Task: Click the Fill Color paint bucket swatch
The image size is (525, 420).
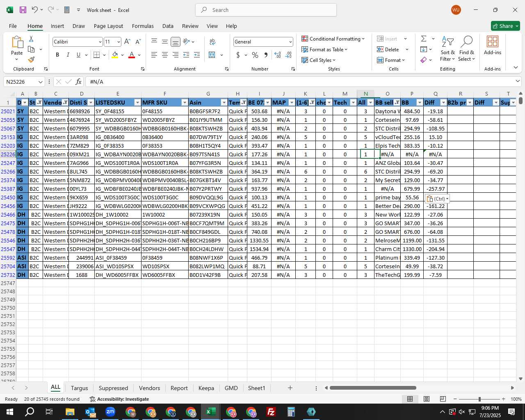Action: (115, 55)
